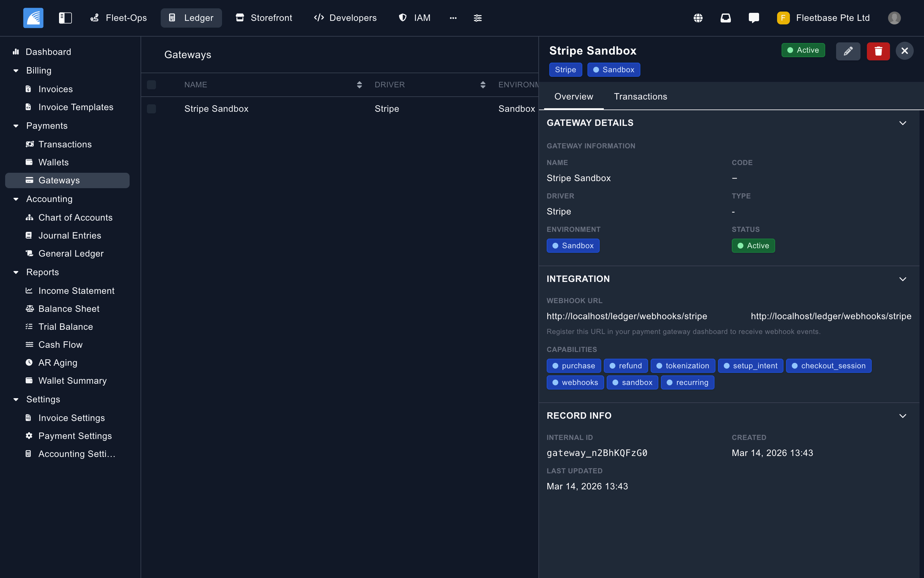Click the Stripe tag under the panel title
Image resolution: width=924 pixels, height=578 pixels.
coord(566,70)
